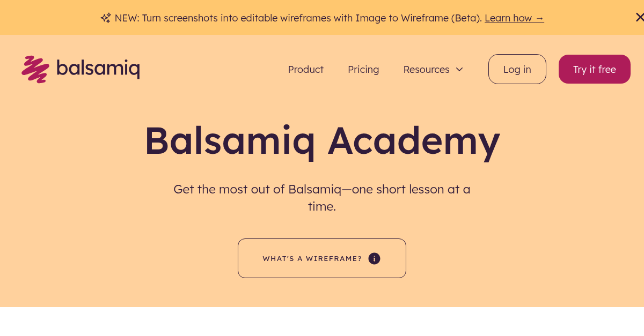Click the "NEW:" label in the banner
Image resolution: width=644 pixels, height=336 pixels.
pyautogui.click(x=127, y=18)
